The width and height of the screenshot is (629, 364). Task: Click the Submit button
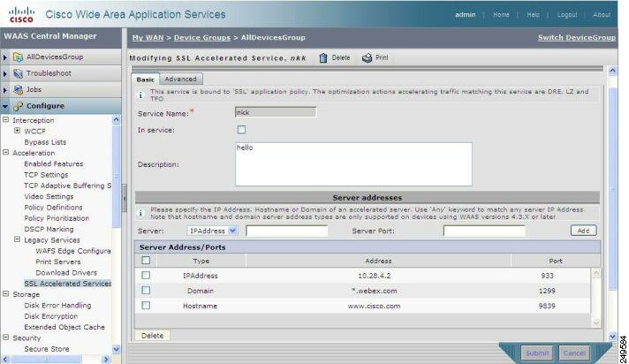(537, 353)
